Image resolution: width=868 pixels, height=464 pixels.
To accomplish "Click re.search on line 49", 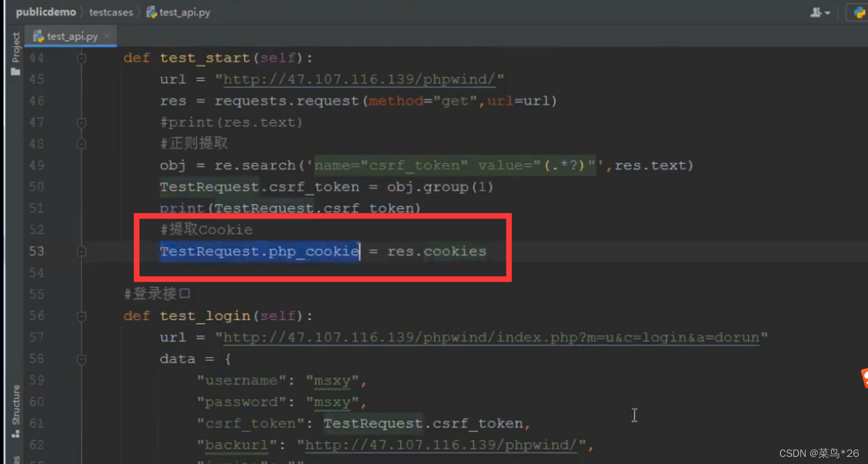I will (255, 165).
